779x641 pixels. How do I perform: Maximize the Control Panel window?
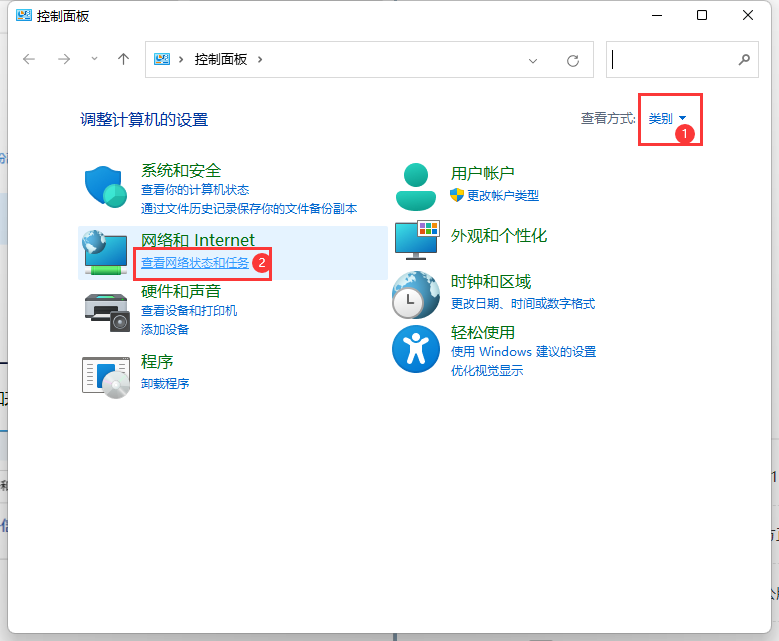702,15
